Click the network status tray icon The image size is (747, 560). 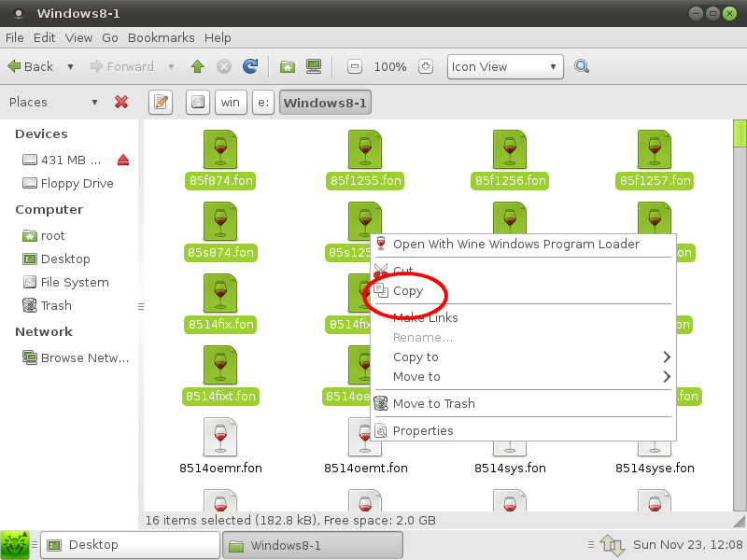click(x=613, y=545)
